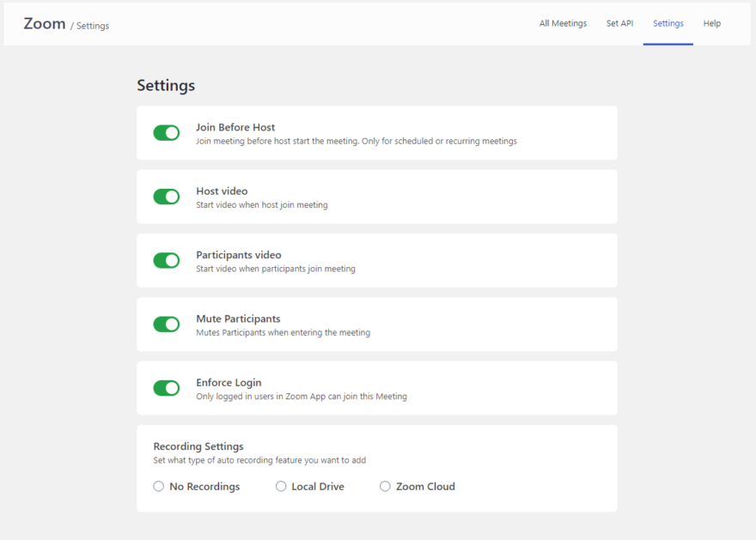Open the Help tab
This screenshot has width=756, height=540.
[x=711, y=23]
